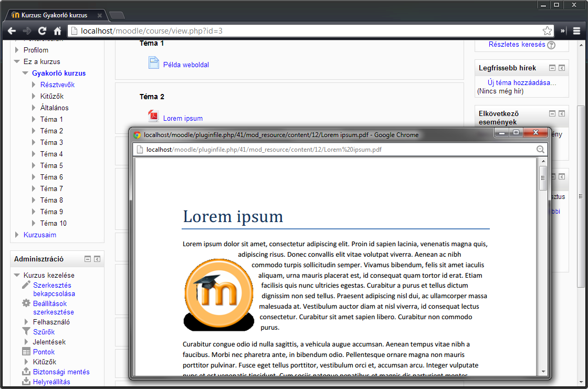Open the Részletes keresés link
This screenshot has height=389, width=588.
[x=517, y=44]
